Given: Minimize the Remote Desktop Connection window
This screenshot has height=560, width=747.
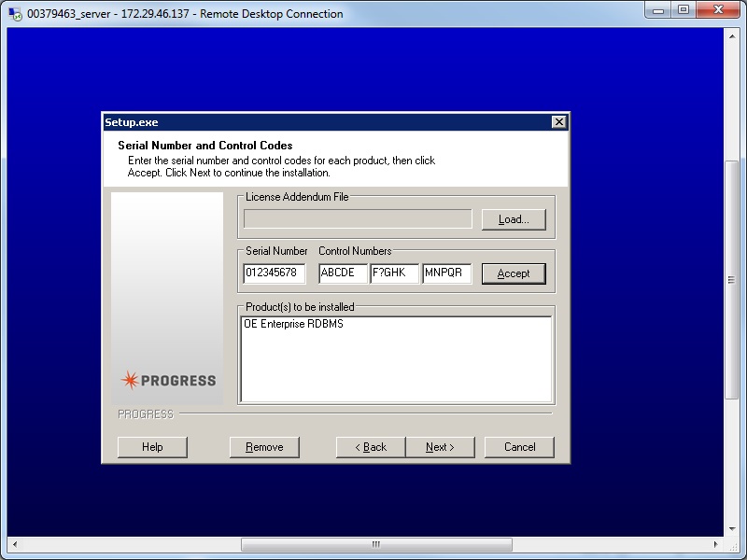Looking at the screenshot, I should click(658, 10).
